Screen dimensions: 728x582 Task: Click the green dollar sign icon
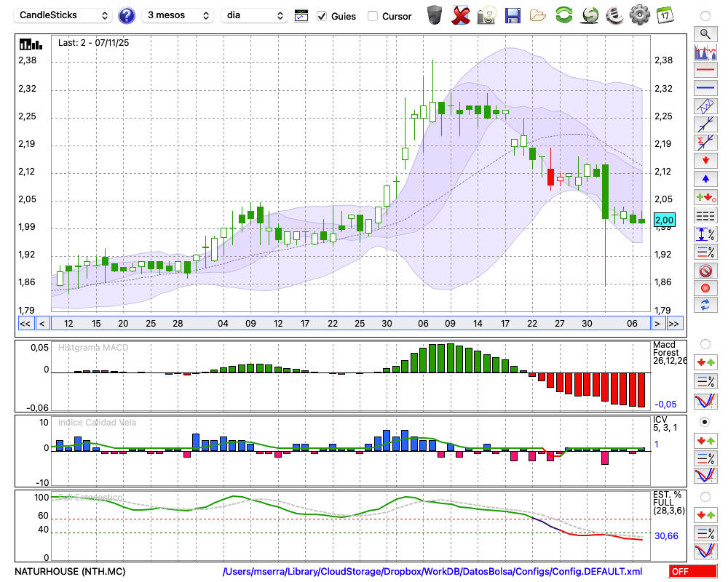[x=590, y=15]
